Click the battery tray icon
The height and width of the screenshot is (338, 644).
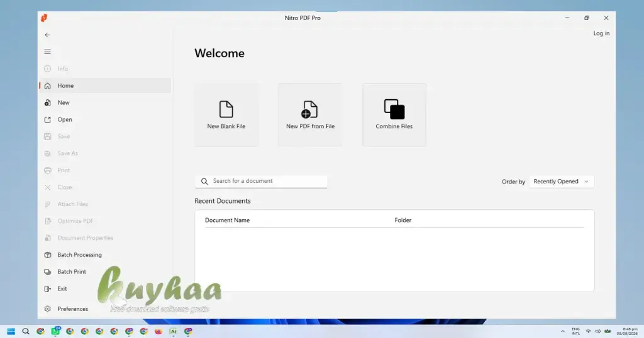pyautogui.click(x=608, y=332)
